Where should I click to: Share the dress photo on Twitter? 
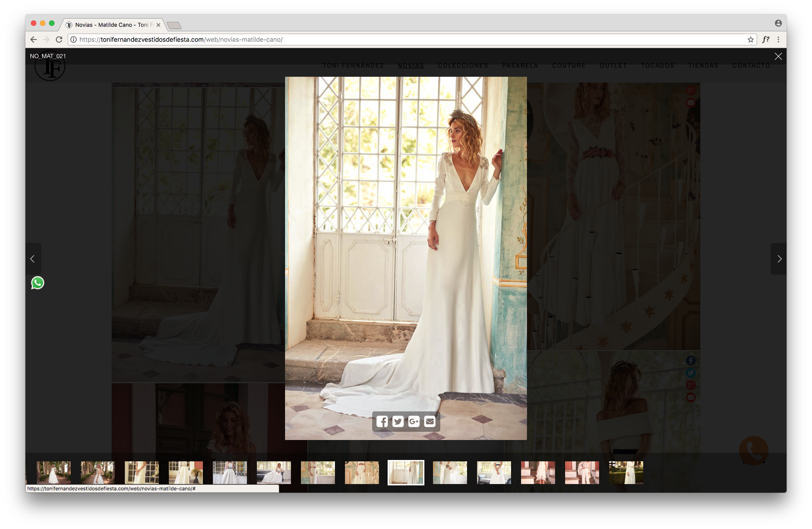coord(398,421)
